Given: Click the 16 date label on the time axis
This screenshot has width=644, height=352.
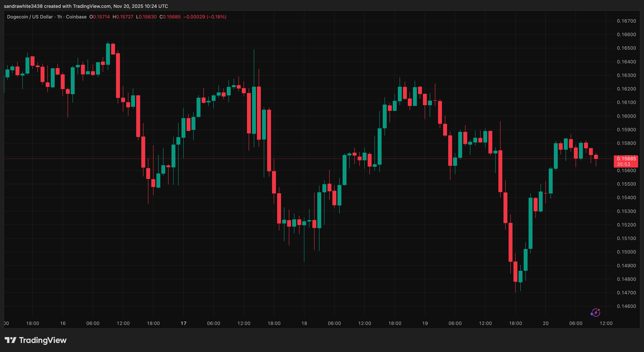Looking at the screenshot, I should pos(63,323).
